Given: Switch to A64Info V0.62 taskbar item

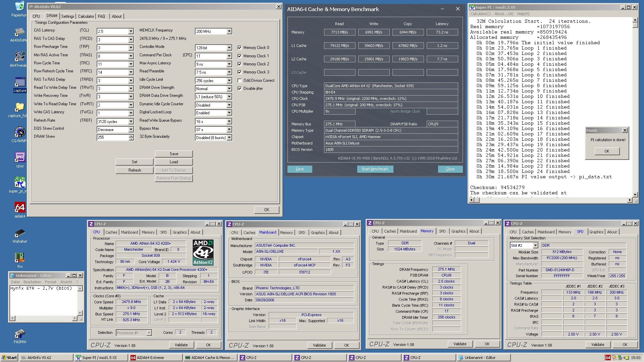Looking at the screenshot, I should [x=46, y=358].
